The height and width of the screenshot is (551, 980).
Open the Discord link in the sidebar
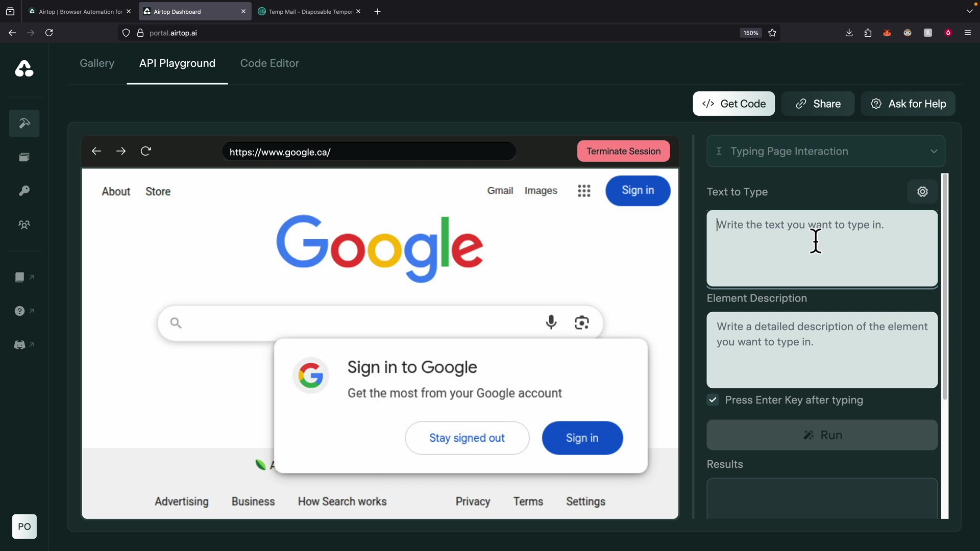click(x=20, y=345)
